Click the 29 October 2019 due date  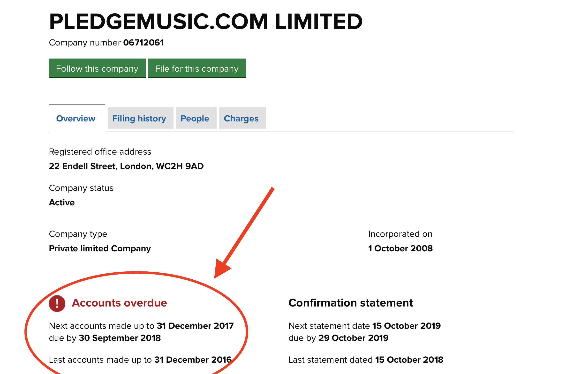[353, 338]
